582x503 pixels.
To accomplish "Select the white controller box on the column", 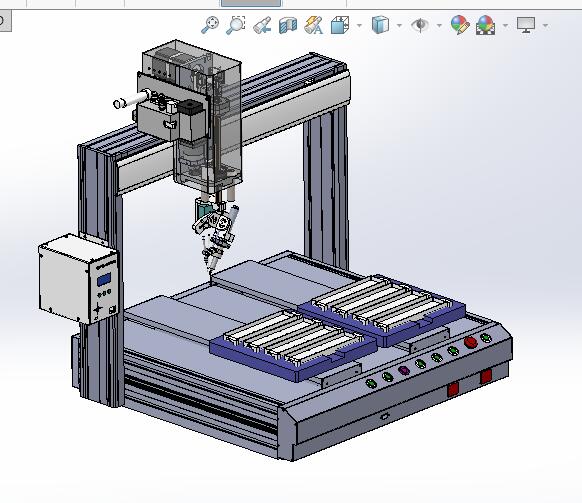I will click(78, 278).
